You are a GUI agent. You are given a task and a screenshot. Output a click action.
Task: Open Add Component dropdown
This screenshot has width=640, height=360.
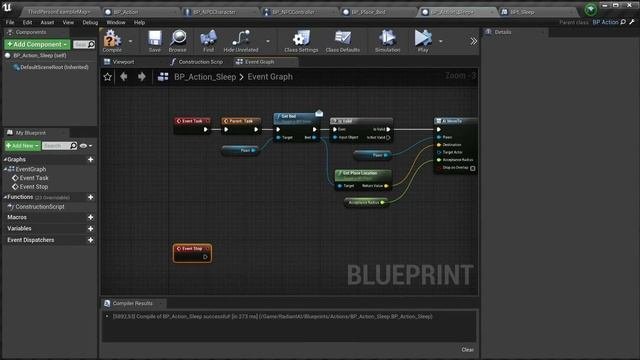[37, 44]
